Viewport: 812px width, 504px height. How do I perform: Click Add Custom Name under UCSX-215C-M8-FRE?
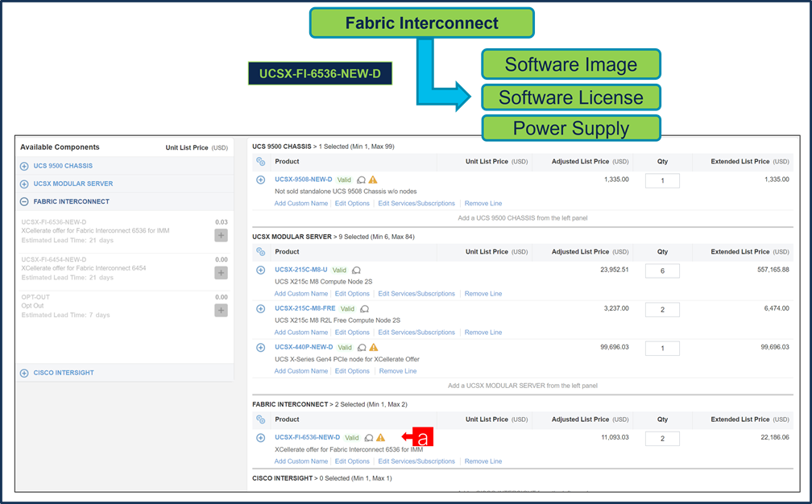pos(301,333)
